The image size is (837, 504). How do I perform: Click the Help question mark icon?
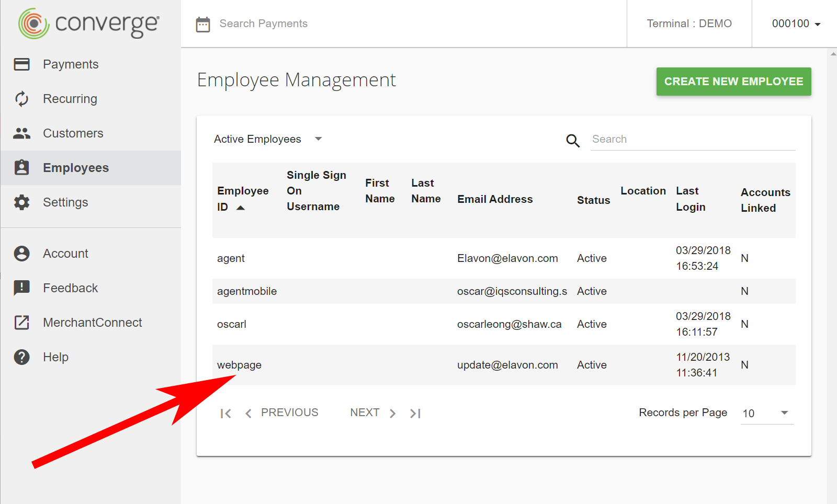tap(21, 357)
